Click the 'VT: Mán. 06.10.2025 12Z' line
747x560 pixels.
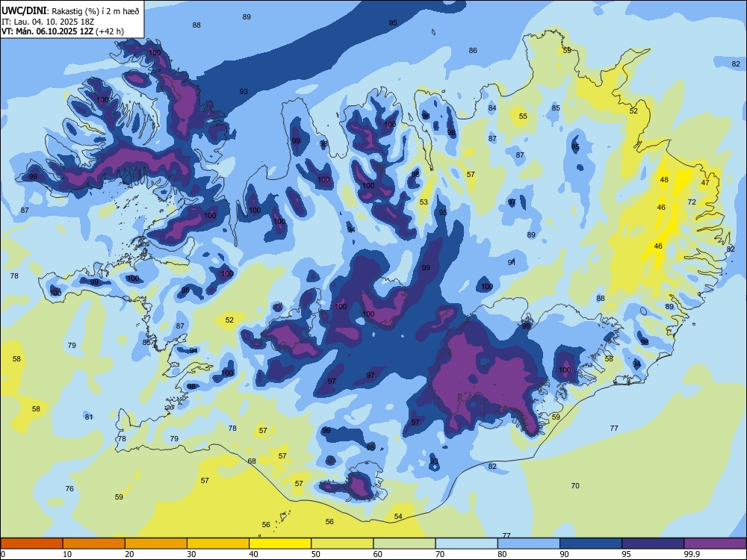tap(47, 31)
